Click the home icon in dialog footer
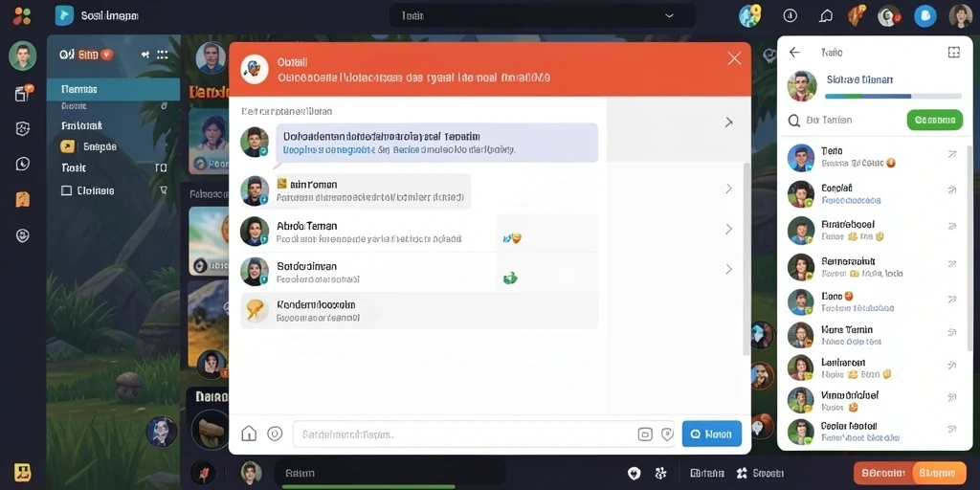Viewport: 980px width, 490px height. 249,434
